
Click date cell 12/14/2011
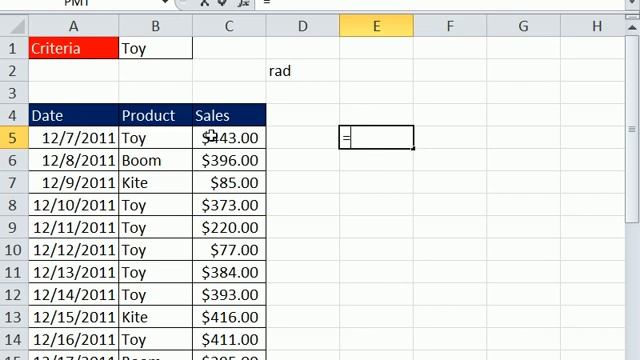(73, 295)
